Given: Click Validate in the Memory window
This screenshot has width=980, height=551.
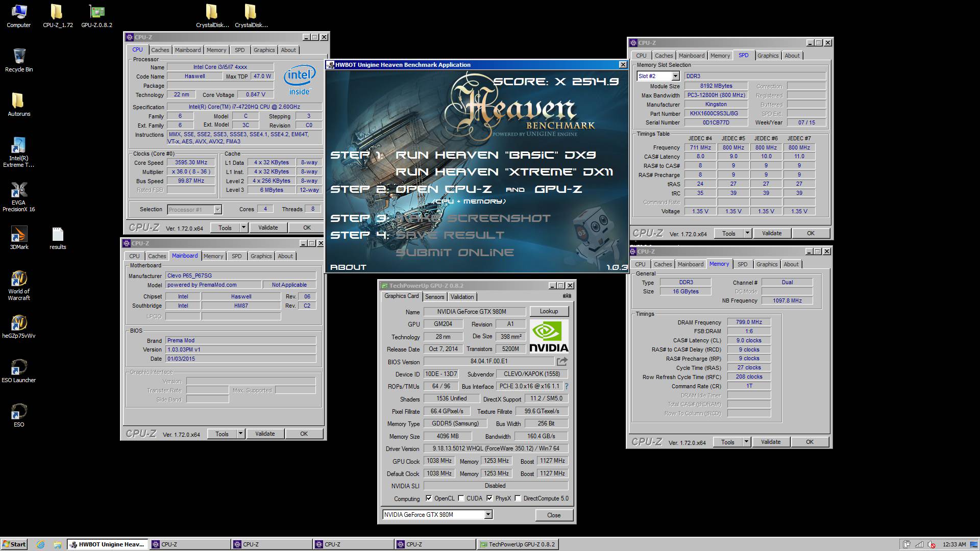Looking at the screenshot, I should pyautogui.click(x=771, y=442).
